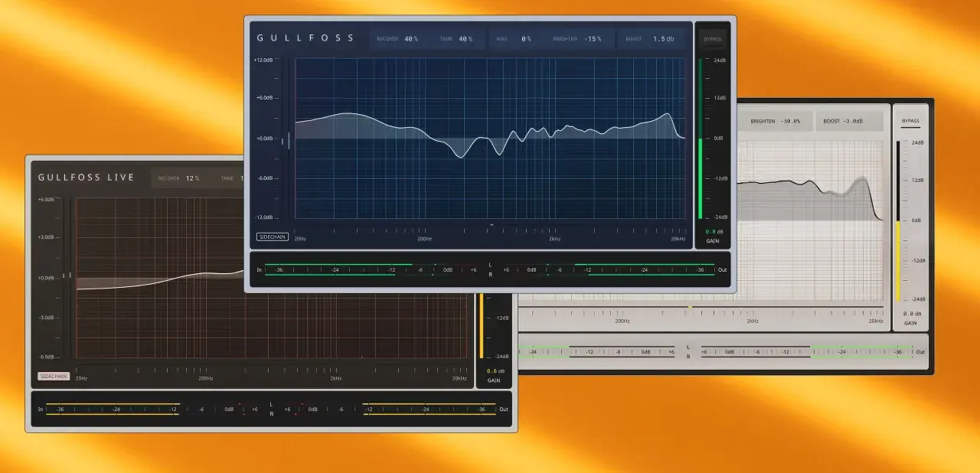Click the Brighten +15% control in blue Gullfoss

click(x=577, y=38)
